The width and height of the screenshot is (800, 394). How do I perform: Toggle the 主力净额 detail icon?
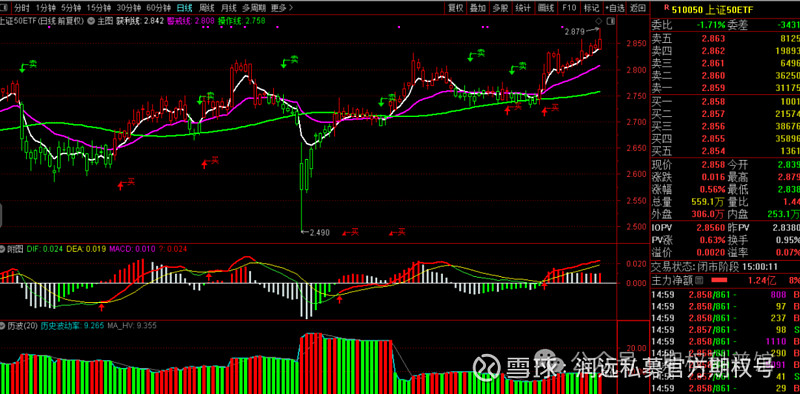coord(699,281)
